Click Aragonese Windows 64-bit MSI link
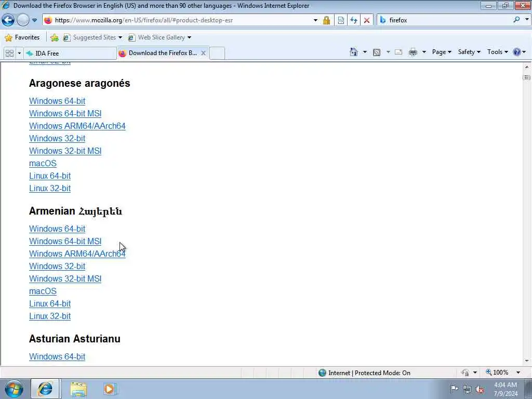The width and height of the screenshot is (532, 399). [x=65, y=114]
